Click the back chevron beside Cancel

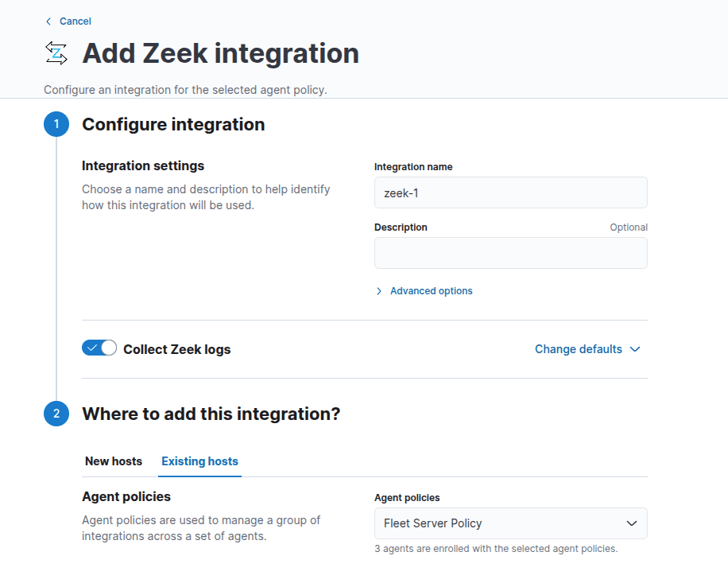coord(48,21)
